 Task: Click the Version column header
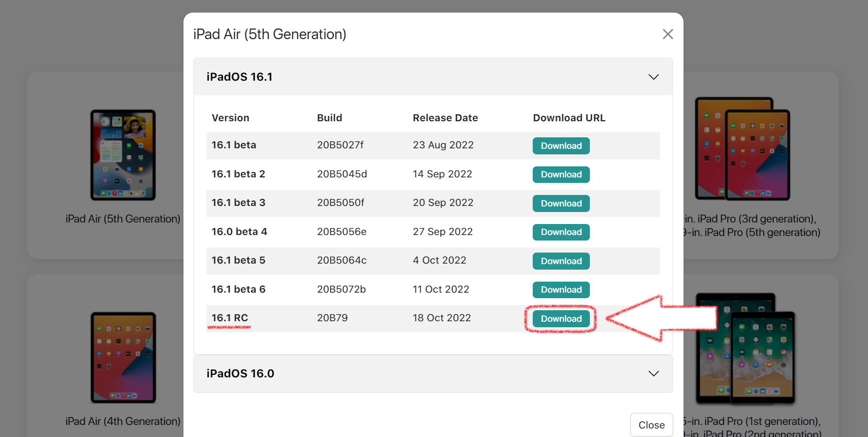(x=231, y=118)
